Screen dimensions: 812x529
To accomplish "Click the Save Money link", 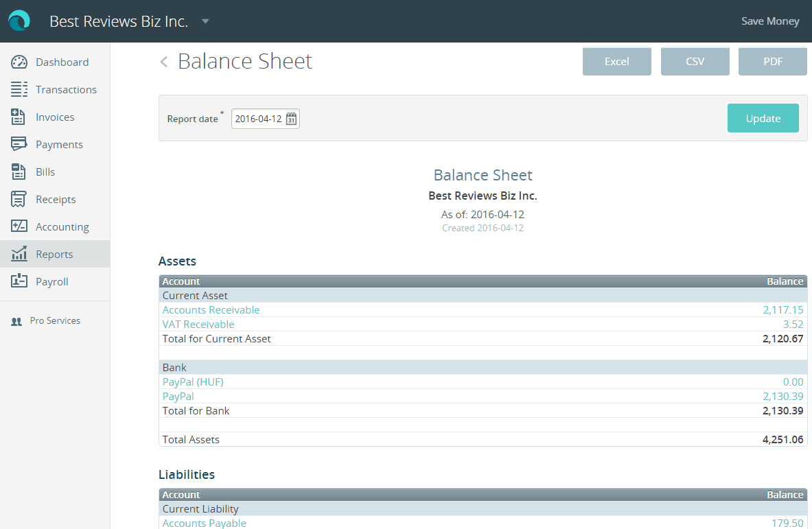I will point(769,21).
